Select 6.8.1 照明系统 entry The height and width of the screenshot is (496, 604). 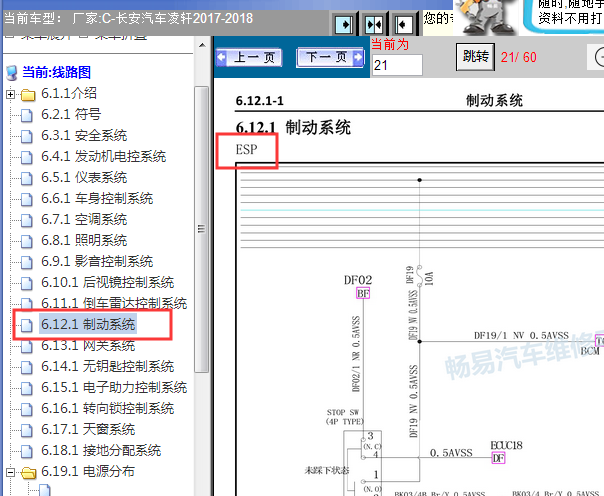(x=84, y=240)
